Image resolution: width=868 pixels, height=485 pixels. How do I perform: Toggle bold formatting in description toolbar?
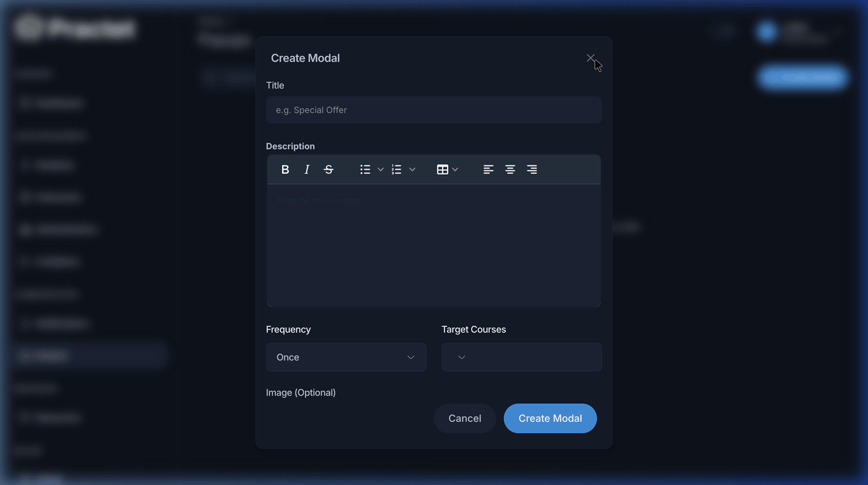[285, 169]
